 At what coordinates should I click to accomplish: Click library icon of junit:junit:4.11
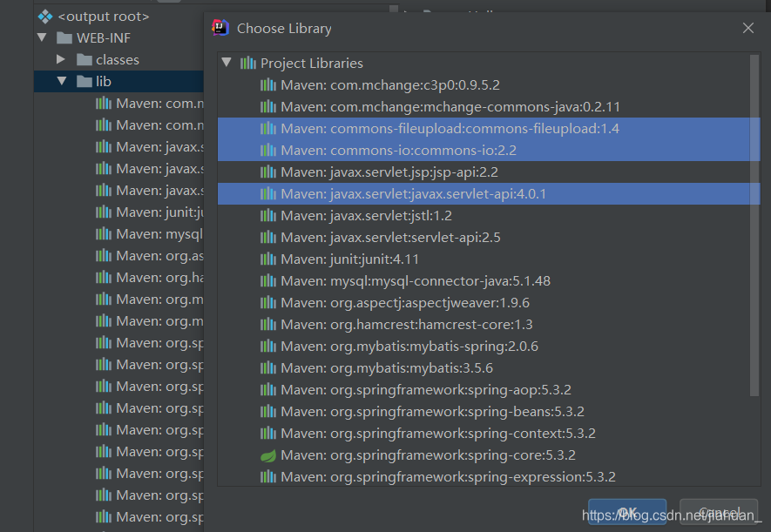[268, 259]
